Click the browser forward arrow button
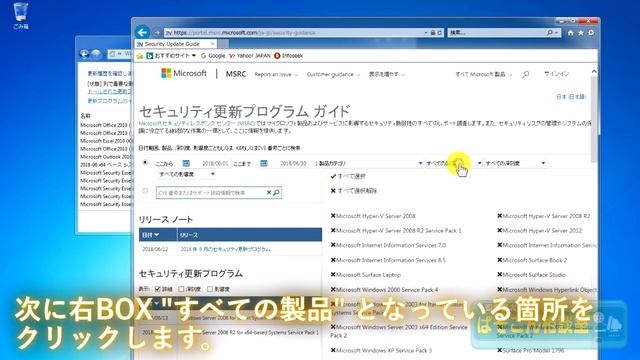This screenshot has height=360, width=640. pyautogui.click(x=157, y=32)
